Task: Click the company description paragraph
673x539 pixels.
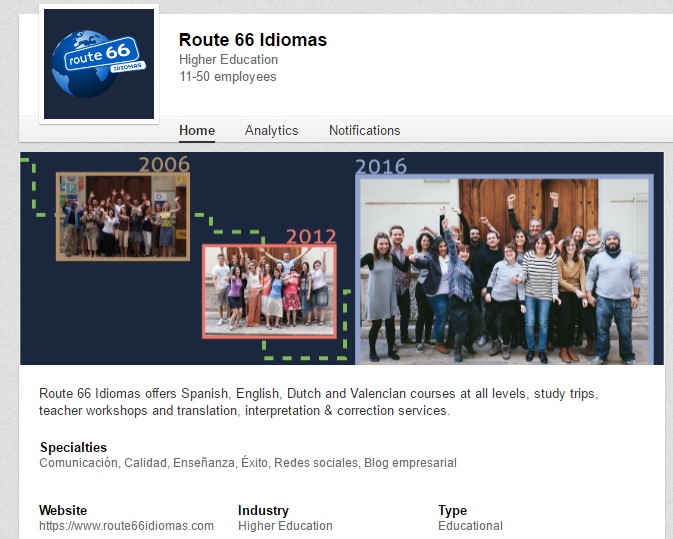Action: pos(318,402)
